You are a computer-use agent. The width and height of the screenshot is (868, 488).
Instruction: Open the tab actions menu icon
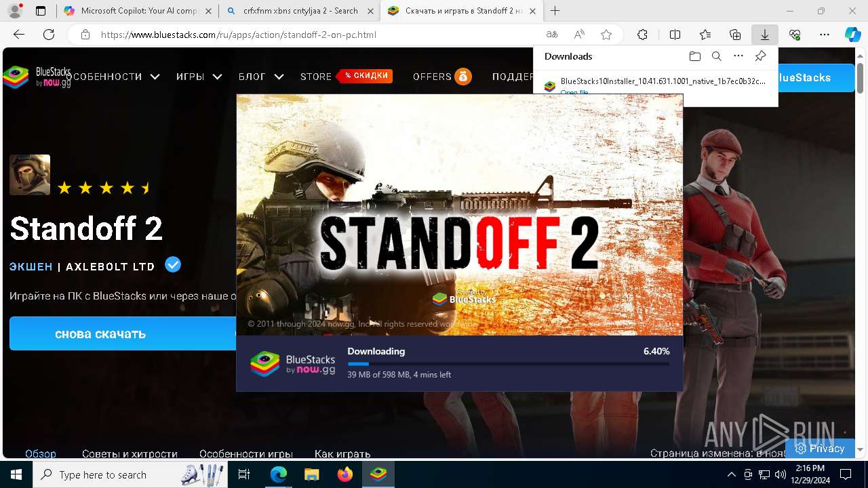(x=41, y=11)
